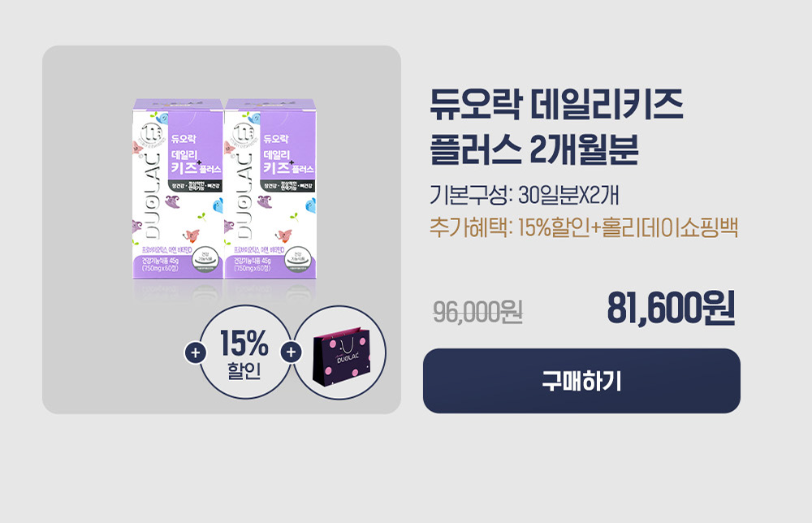Click the 추가혜택 15%할인 benefit text
Viewport: 812px width, 523px height.
click(584, 227)
